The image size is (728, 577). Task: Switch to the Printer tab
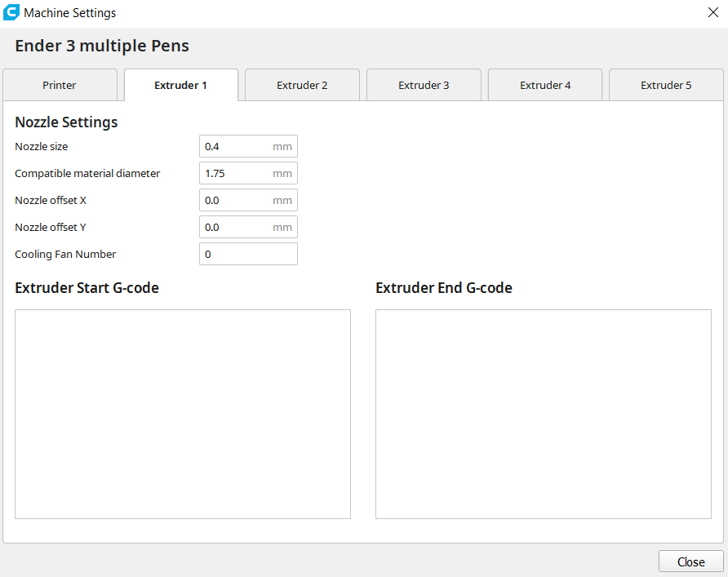[x=60, y=85]
